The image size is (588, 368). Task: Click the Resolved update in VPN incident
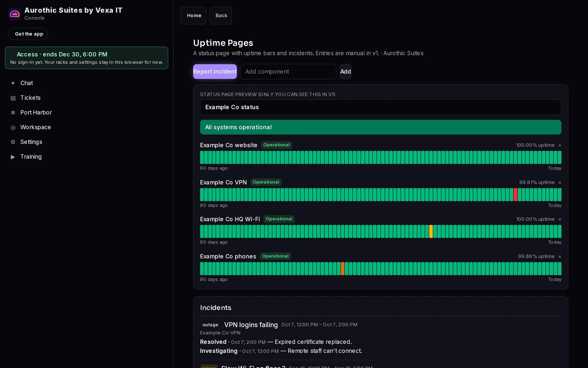click(276, 342)
